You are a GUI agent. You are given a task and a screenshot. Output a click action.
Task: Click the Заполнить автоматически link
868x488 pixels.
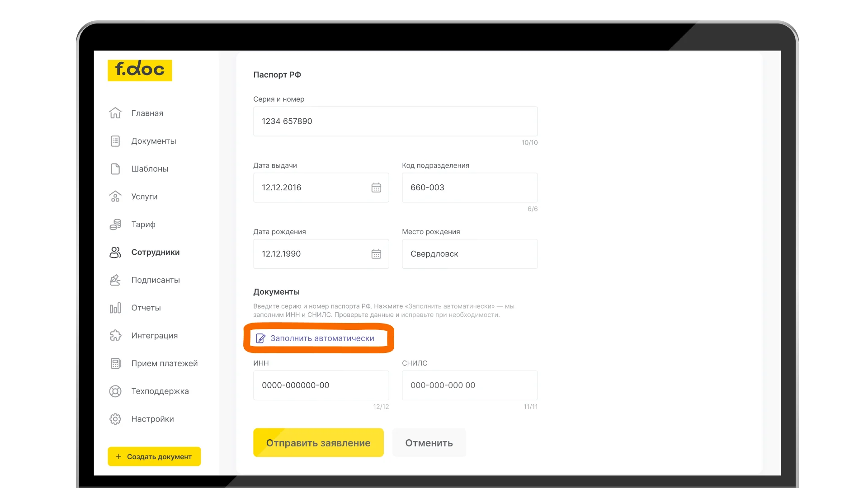click(322, 338)
